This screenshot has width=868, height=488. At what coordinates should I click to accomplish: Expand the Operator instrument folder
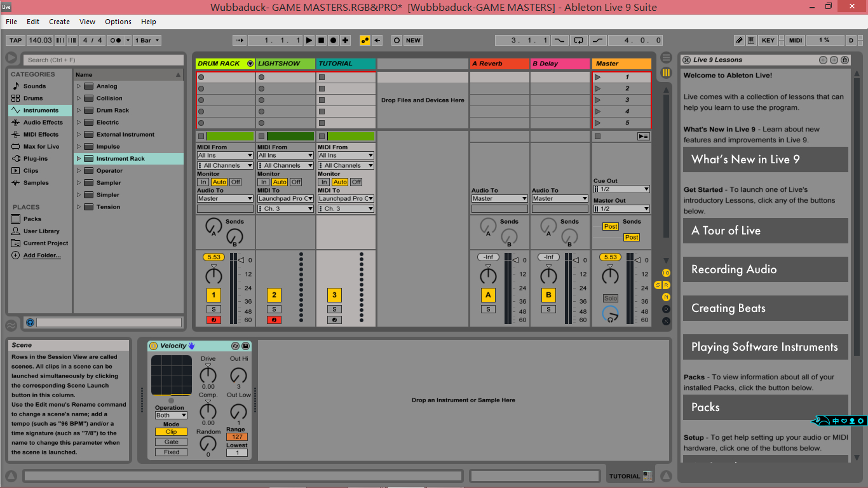click(79, 171)
